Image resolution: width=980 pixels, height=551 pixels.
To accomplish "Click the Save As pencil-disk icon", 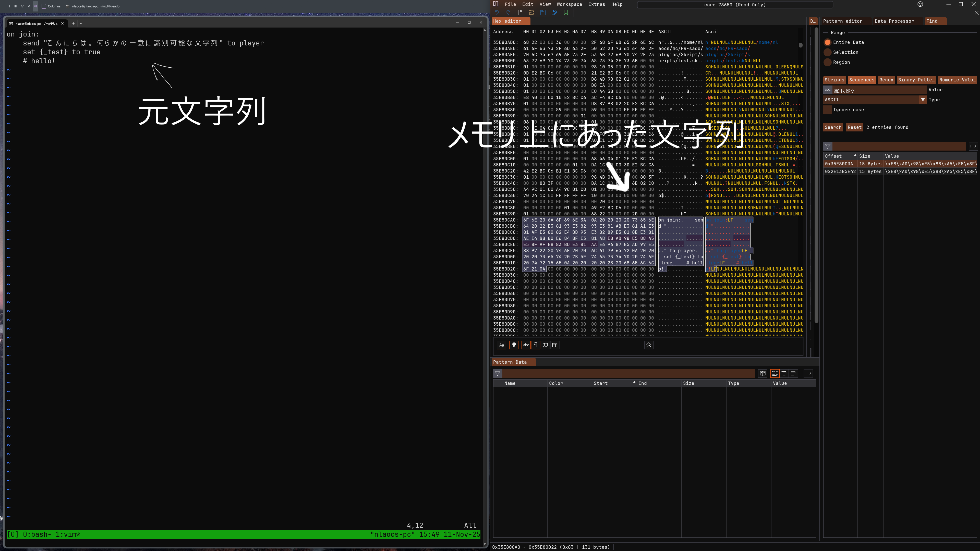I will pos(554,13).
